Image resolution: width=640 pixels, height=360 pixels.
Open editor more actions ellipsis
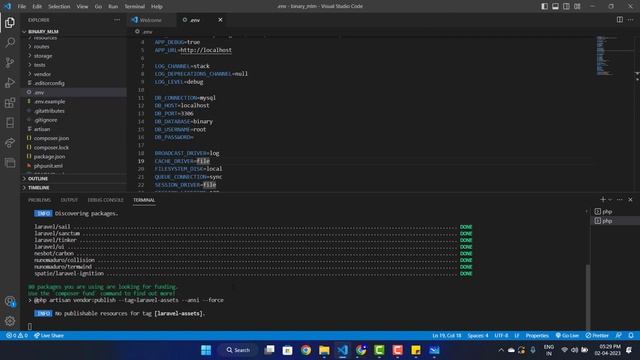tap(631, 20)
